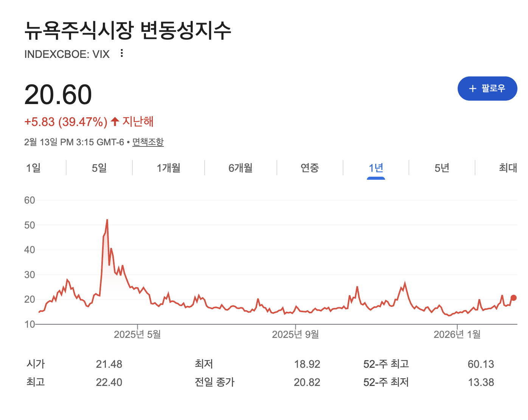Switch to the 5일 range tab
Screen dimensions: 528x420
tap(99, 168)
